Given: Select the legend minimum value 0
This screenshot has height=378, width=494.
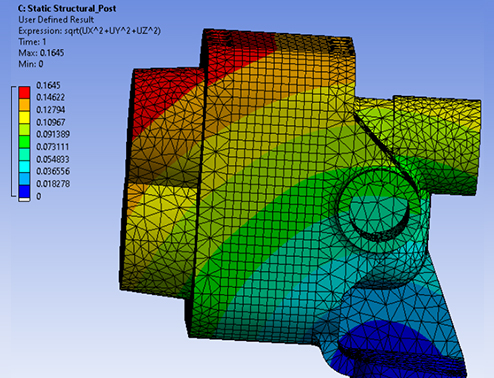Looking at the screenshot, I should tap(38, 196).
